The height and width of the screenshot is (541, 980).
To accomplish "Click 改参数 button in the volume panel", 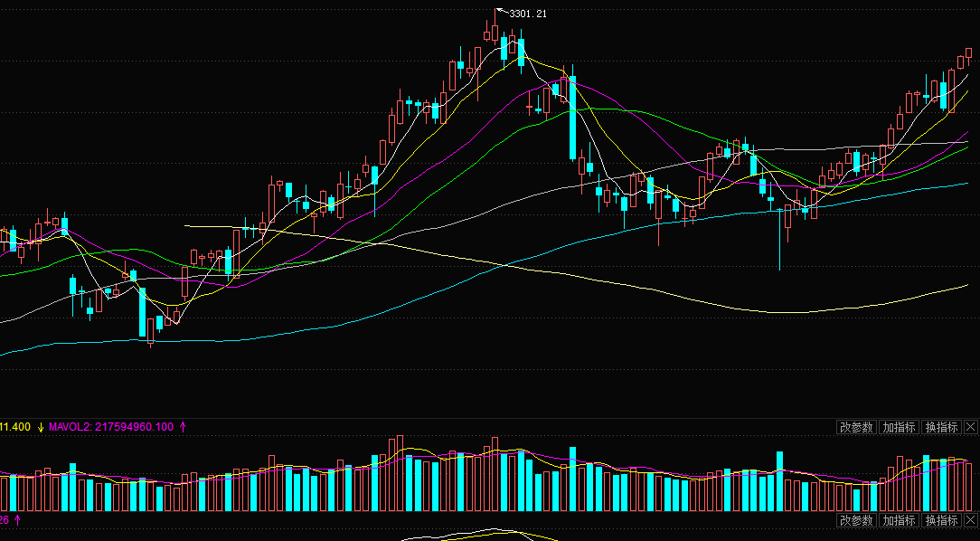I will coord(856,427).
